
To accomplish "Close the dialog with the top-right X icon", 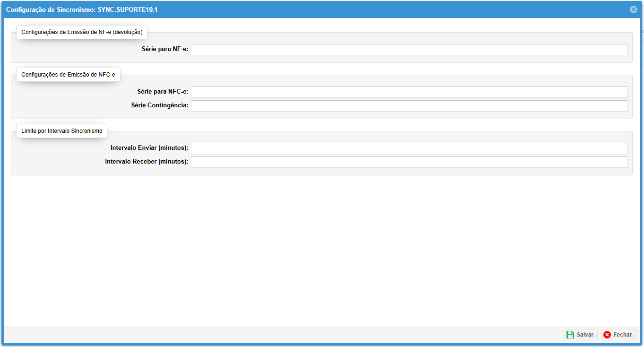I will tap(633, 9).
